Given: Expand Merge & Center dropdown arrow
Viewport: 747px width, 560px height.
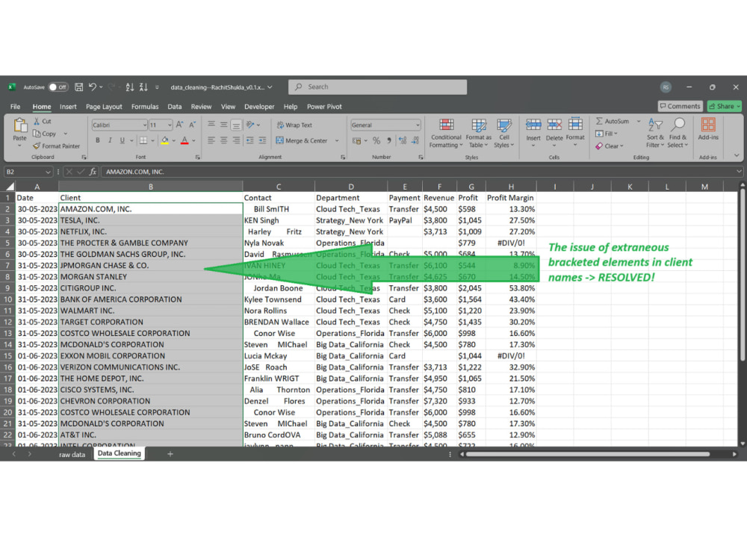Looking at the screenshot, I should [x=337, y=140].
